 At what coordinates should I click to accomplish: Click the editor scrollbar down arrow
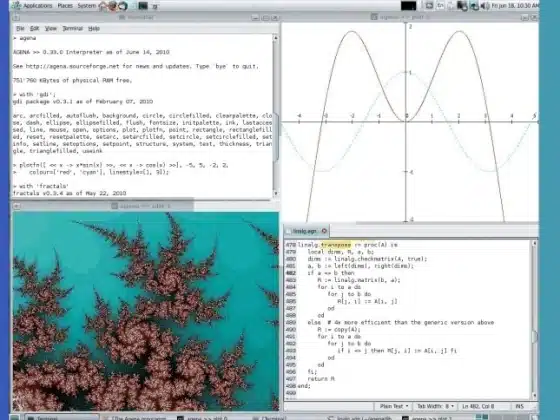[x=535, y=395]
